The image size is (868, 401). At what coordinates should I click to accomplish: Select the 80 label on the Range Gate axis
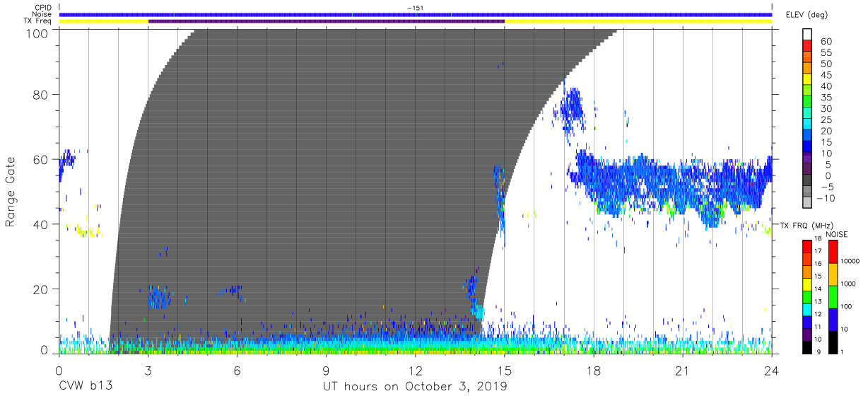[41, 94]
